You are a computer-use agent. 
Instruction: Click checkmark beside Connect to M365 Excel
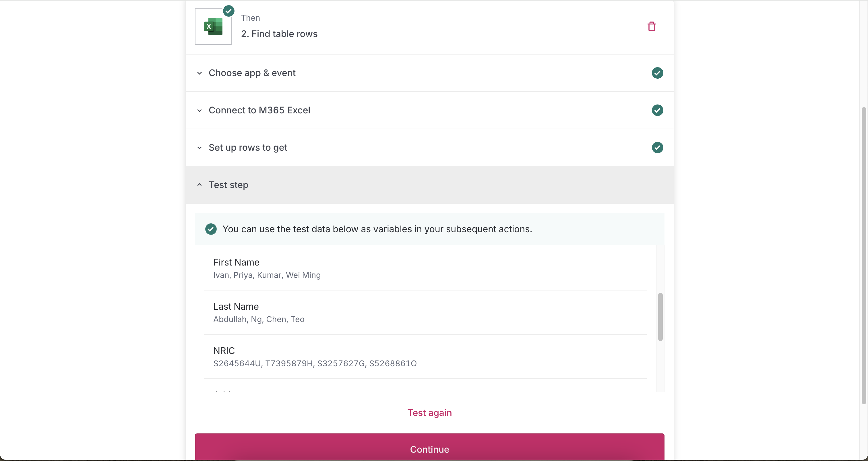657,110
